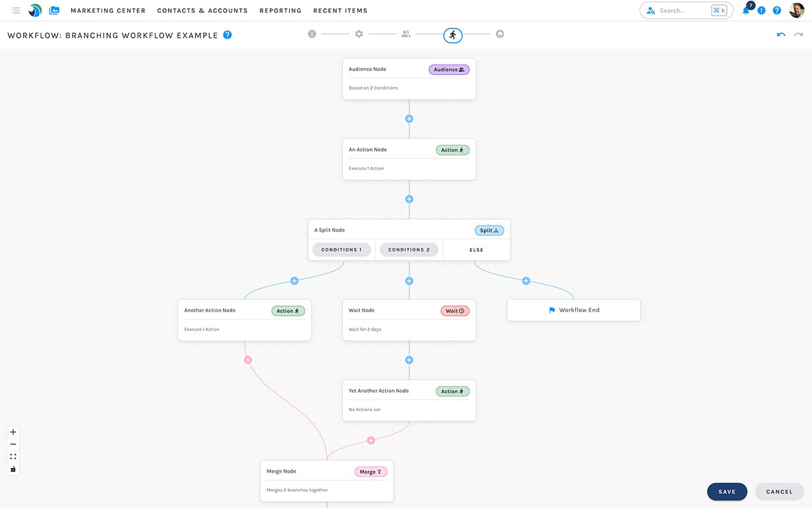Cancel the workflow edits

click(x=779, y=491)
